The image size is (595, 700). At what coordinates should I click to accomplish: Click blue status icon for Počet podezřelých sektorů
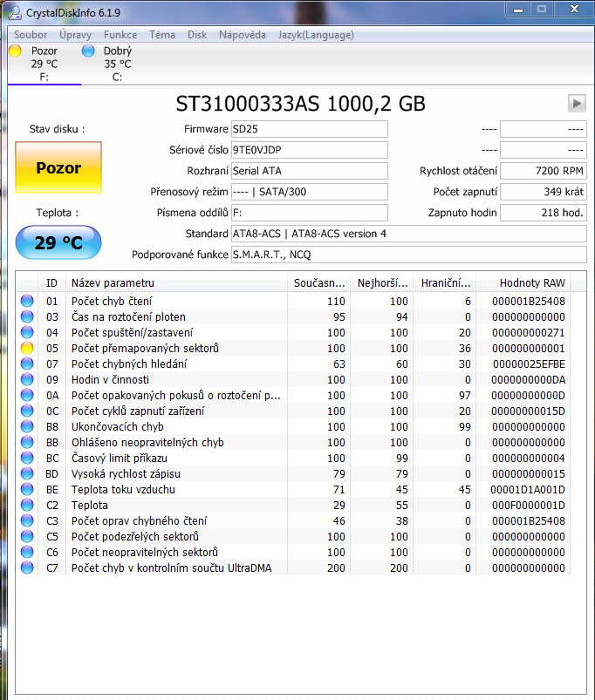pyautogui.click(x=27, y=536)
